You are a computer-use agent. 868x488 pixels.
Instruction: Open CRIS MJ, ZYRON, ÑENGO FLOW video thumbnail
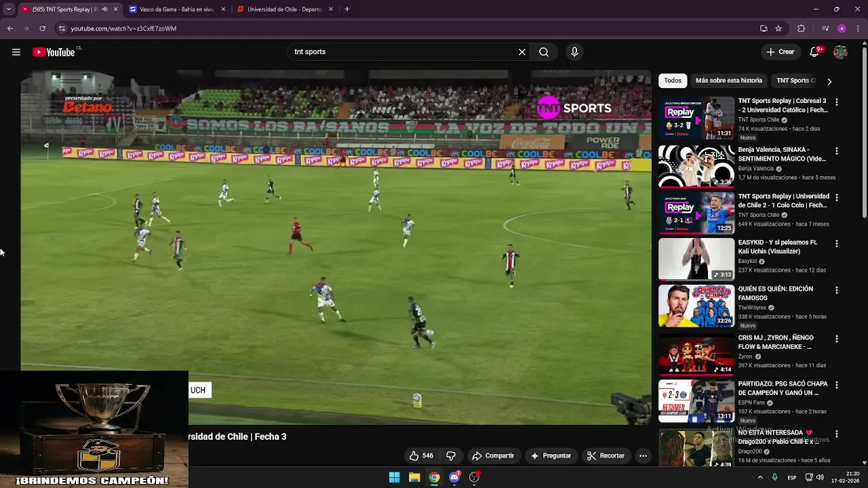click(696, 354)
